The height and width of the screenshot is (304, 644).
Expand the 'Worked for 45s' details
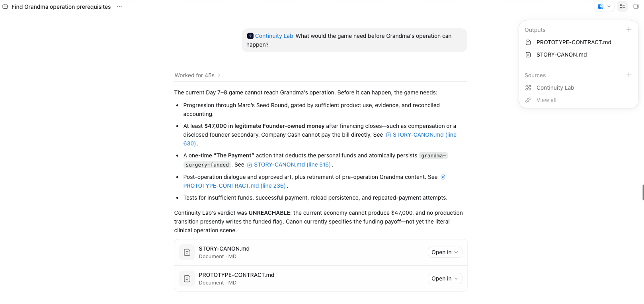coord(197,75)
